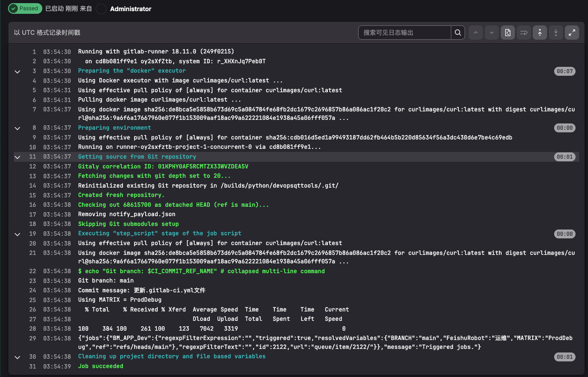
Task: Click line number 31 link
Action: pos(33,366)
